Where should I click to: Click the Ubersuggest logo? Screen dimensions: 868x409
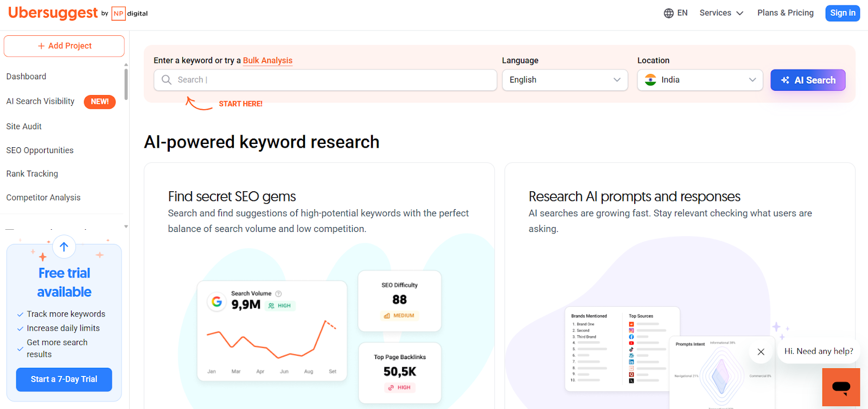pyautogui.click(x=53, y=13)
